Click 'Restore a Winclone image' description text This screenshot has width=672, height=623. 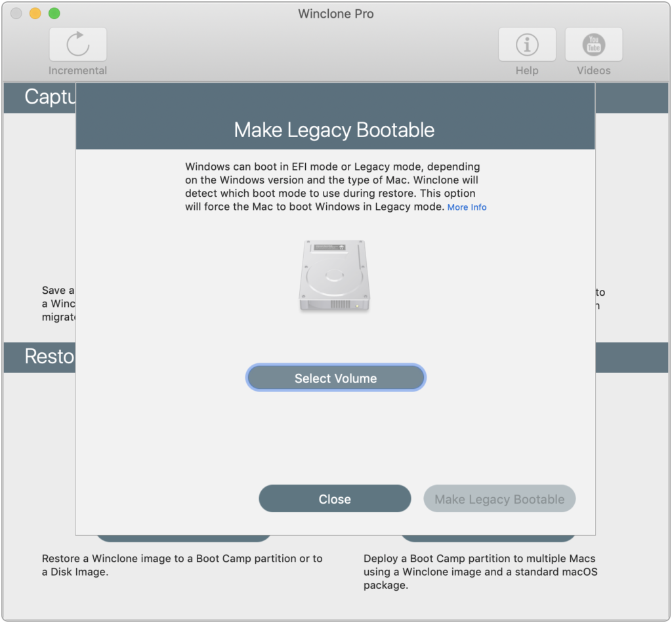pos(182,565)
